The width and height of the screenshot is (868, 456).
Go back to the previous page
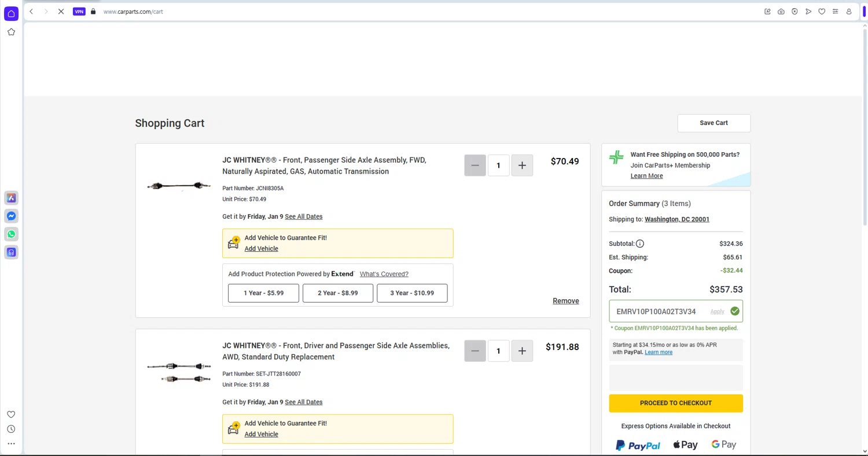(31, 12)
